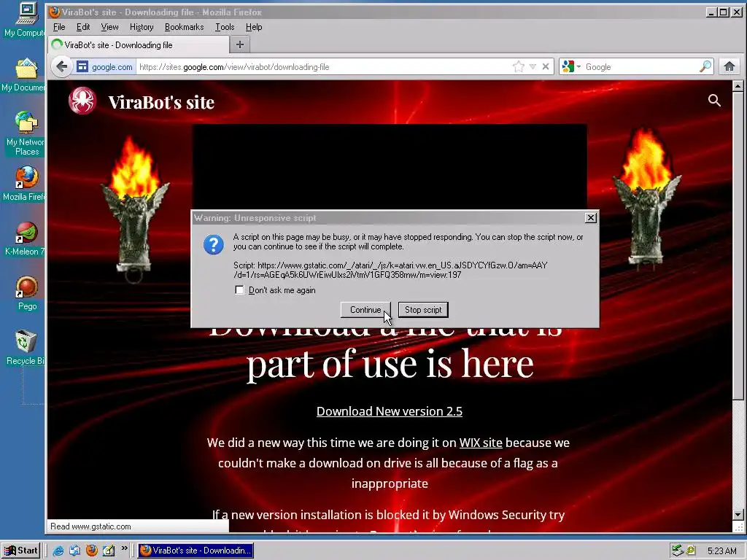Tick the Don't ask me again checkbox
747x560 pixels.
click(x=239, y=290)
